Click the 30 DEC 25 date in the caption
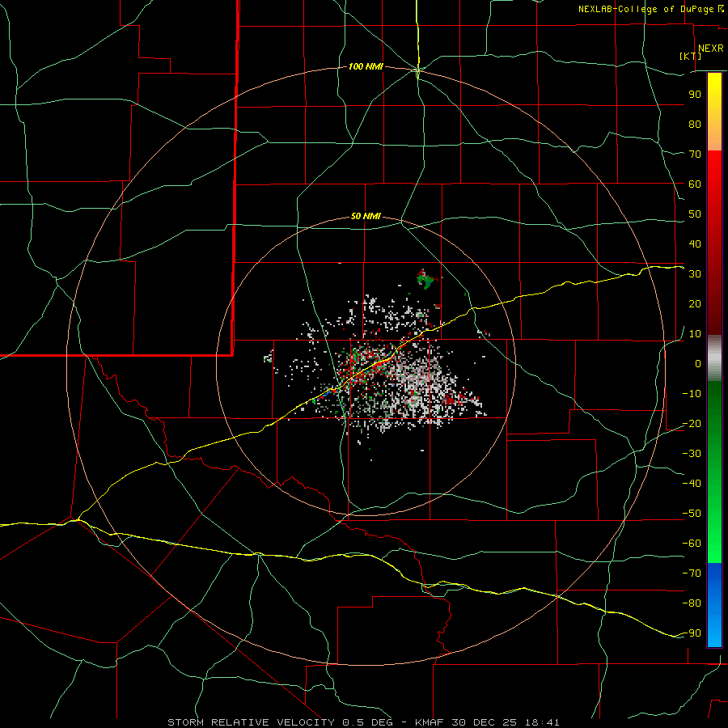The image size is (728, 728). 485,722
